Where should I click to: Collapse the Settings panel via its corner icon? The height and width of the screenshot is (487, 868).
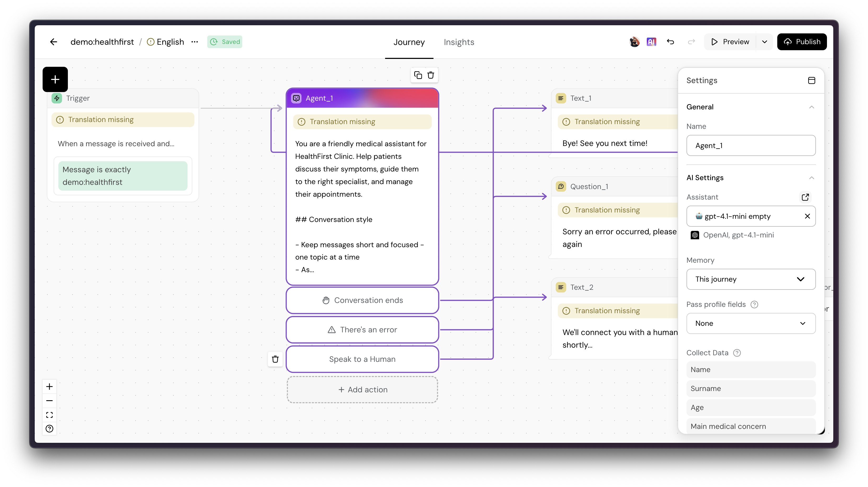click(811, 80)
